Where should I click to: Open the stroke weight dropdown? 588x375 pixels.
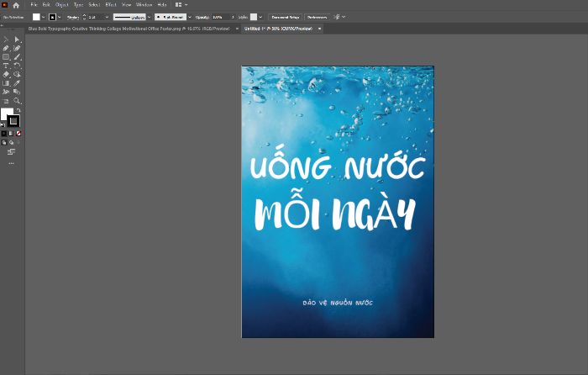coord(107,18)
